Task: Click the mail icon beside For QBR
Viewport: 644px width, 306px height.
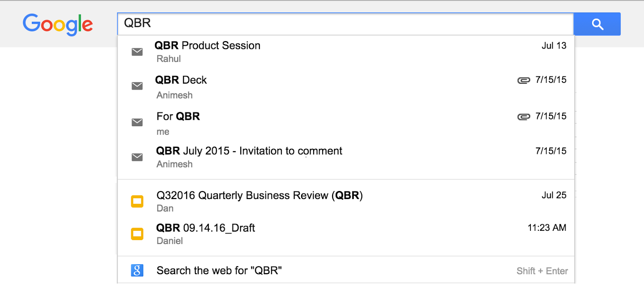Action: click(137, 122)
